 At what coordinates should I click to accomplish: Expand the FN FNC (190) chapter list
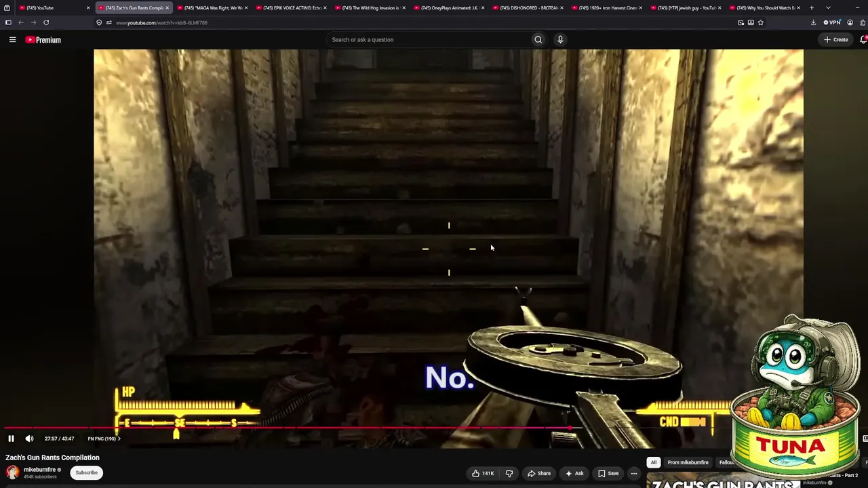104,439
